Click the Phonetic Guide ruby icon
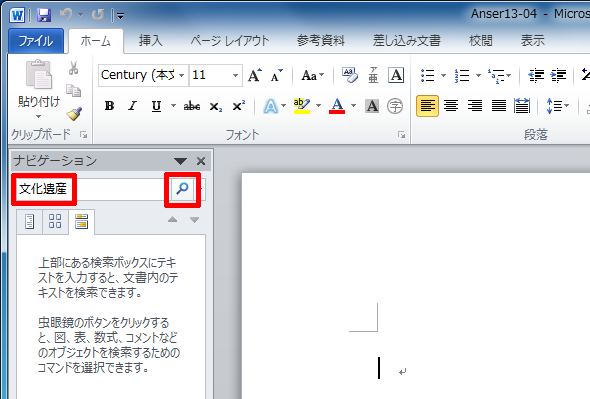The image size is (590, 399). (x=373, y=75)
